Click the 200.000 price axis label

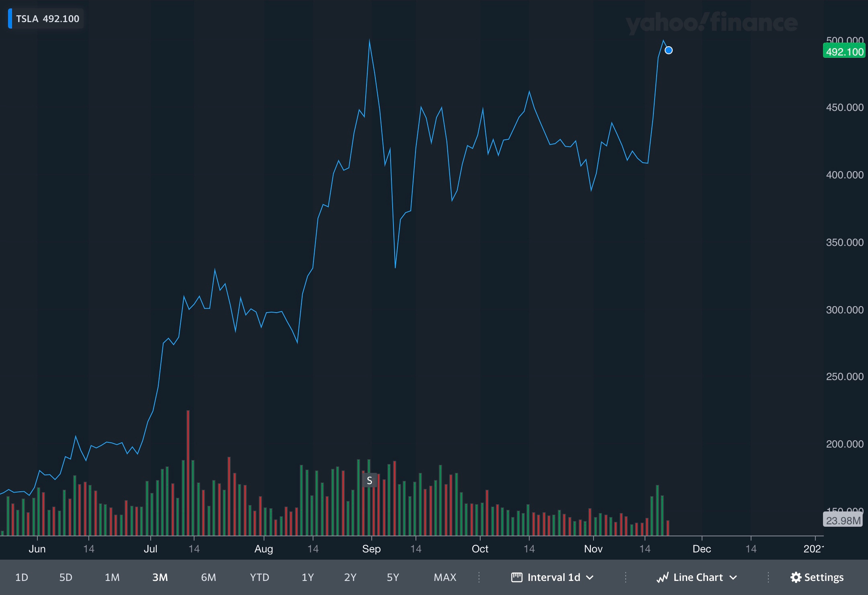[844, 444]
